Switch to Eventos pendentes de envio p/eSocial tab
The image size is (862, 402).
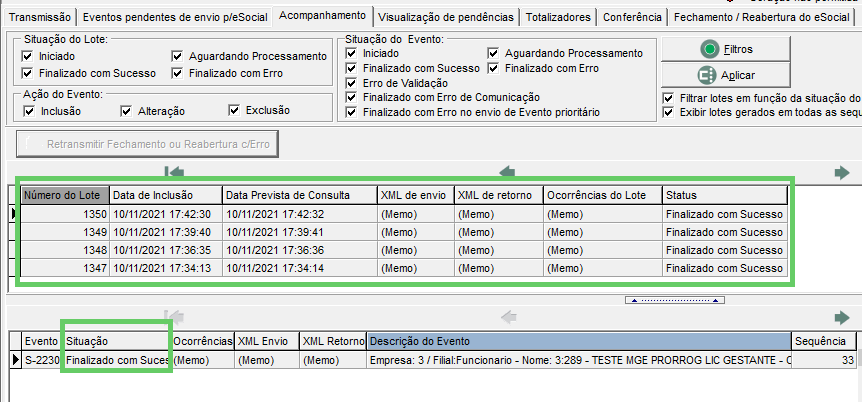pos(175,17)
